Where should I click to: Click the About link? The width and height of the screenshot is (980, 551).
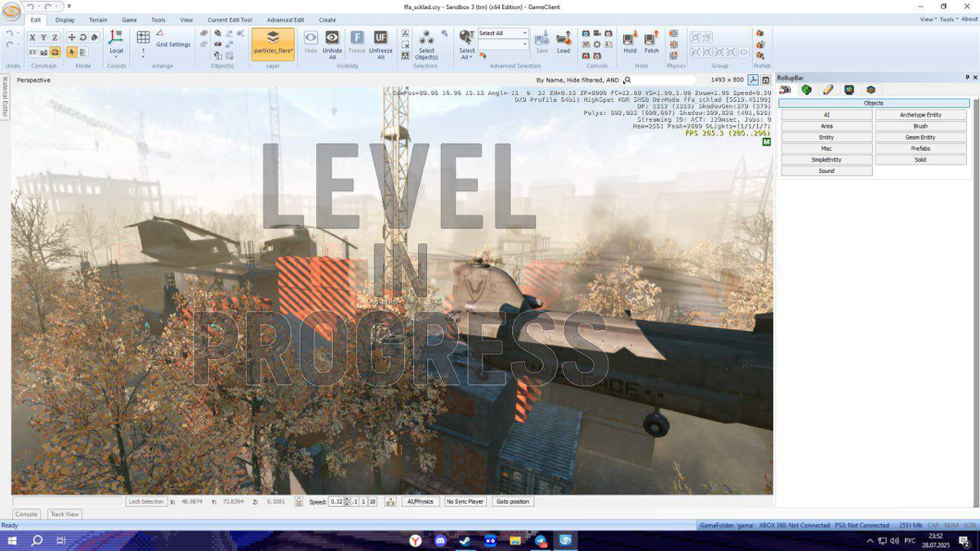(x=969, y=20)
